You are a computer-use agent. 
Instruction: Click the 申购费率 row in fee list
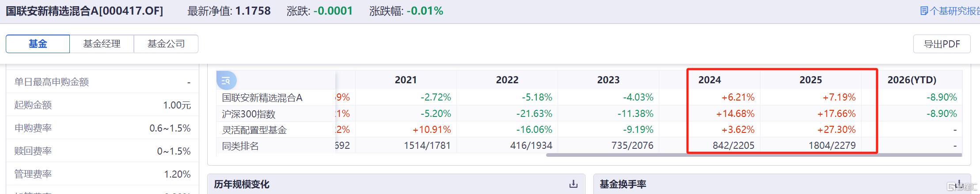point(103,128)
